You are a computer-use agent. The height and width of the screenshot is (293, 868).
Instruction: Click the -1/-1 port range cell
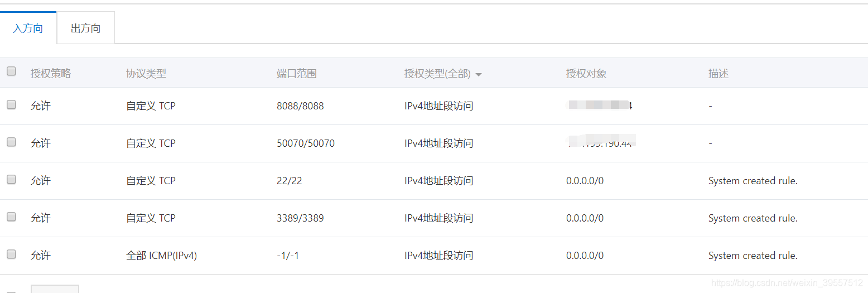[x=288, y=256]
